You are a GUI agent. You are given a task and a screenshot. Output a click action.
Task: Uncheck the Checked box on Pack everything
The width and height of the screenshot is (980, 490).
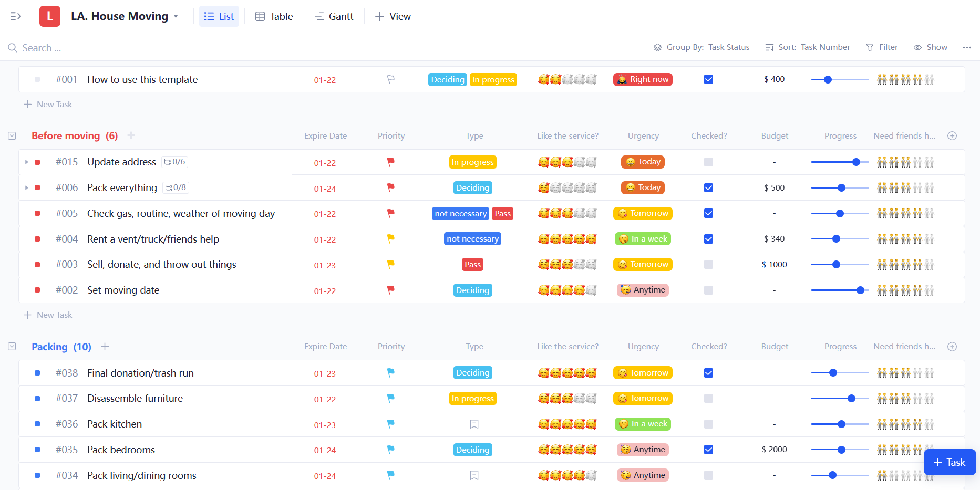[x=708, y=187]
